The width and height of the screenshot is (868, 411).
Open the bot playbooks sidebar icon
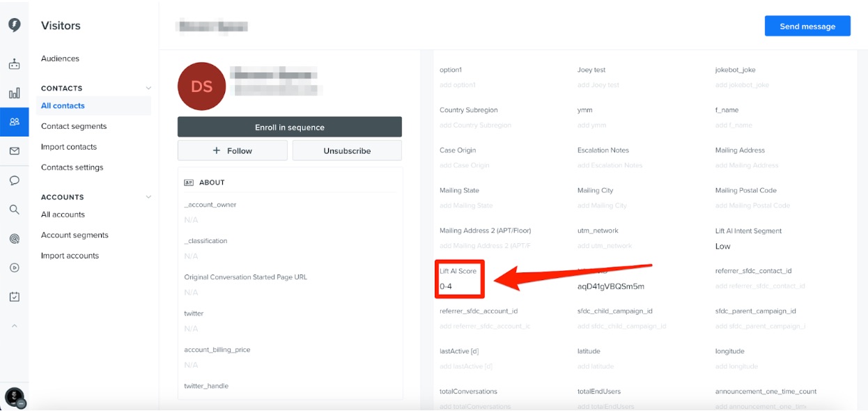(x=14, y=64)
